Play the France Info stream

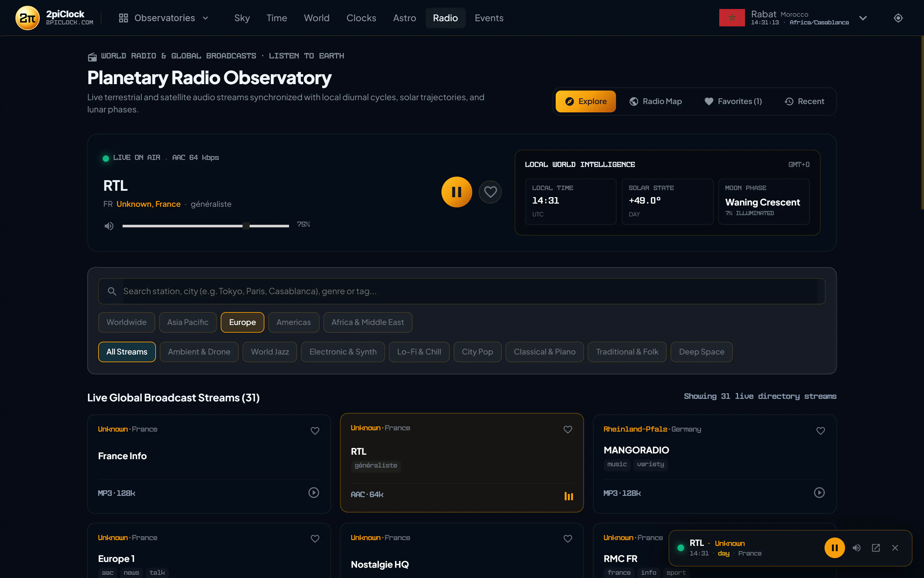point(313,492)
